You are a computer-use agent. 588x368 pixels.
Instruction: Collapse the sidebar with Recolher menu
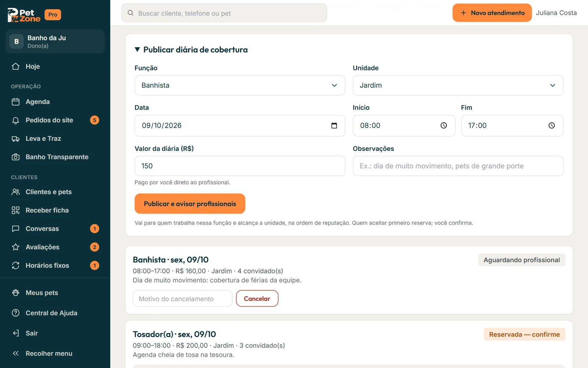55,353
